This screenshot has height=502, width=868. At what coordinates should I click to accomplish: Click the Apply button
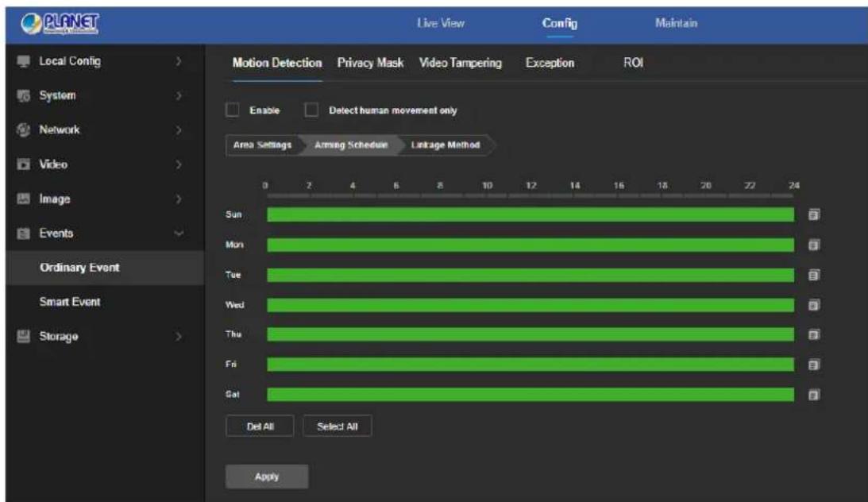267,477
